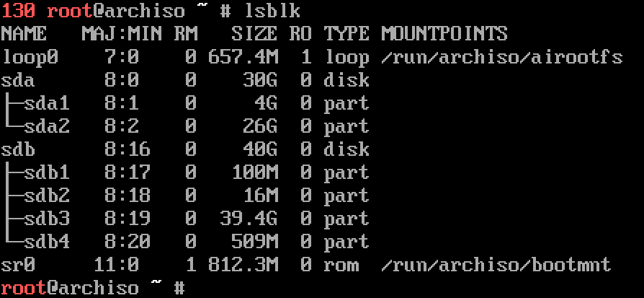Viewport: 644px width, 298px height.
Task: Click the sr0 rom device name
Action: click(18, 266)
